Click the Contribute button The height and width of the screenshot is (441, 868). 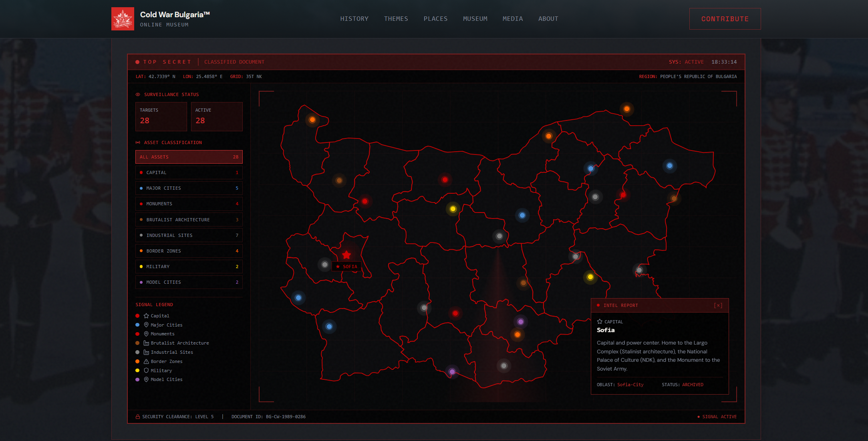coord(725,19)
